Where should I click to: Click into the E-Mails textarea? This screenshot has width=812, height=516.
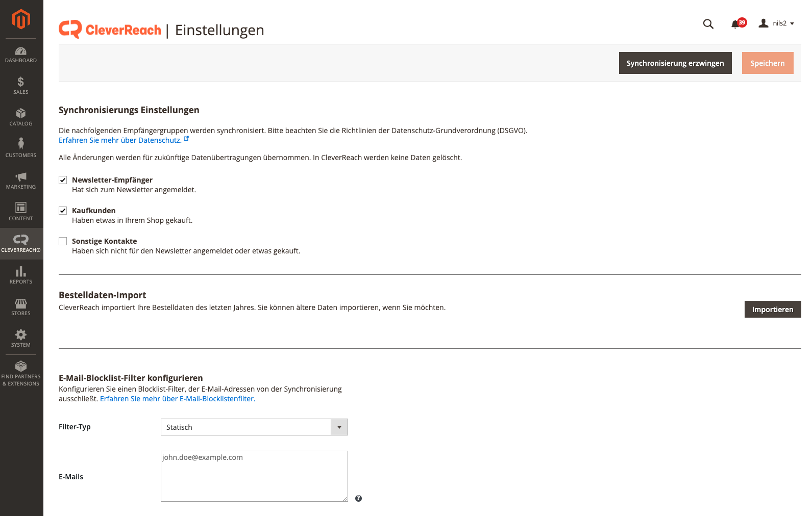click(x=254, y=476)
